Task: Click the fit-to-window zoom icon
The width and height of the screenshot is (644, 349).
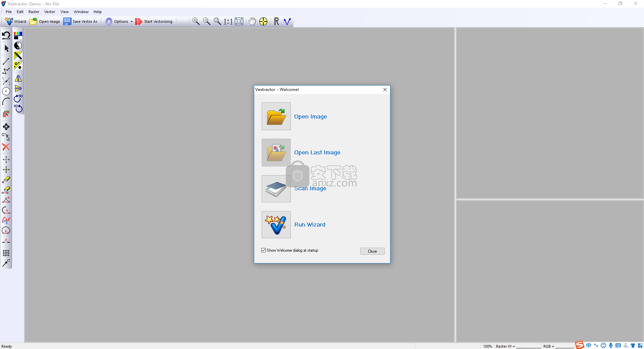Action: coord(239,21)
